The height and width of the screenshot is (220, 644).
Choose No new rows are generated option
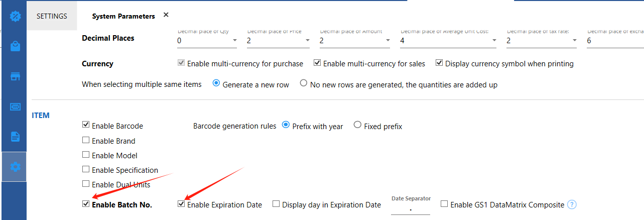303,84
